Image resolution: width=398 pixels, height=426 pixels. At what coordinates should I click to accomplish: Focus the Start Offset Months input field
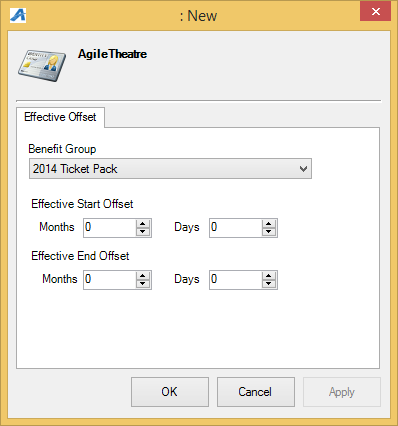click(110, 228)
